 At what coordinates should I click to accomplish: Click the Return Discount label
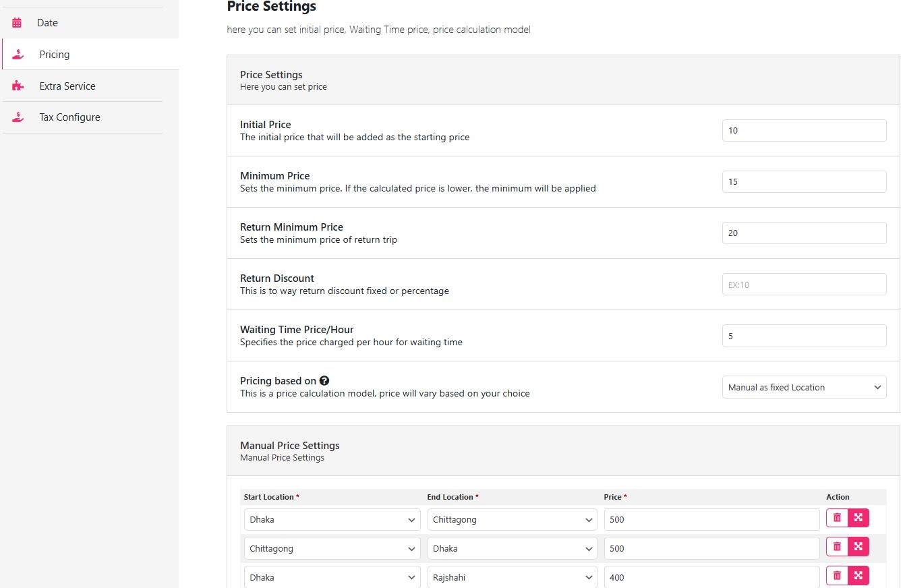(x=277, y=278)
